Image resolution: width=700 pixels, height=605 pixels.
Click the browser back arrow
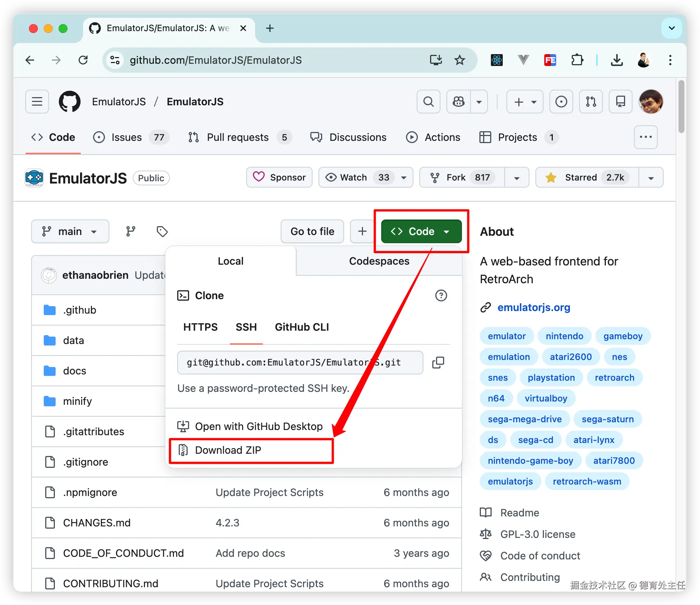[30, 60]
